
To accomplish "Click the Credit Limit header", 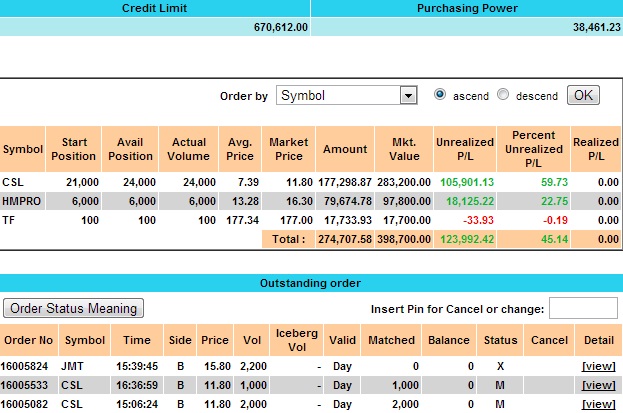I will pyautogui.click(x=155, y=8).
